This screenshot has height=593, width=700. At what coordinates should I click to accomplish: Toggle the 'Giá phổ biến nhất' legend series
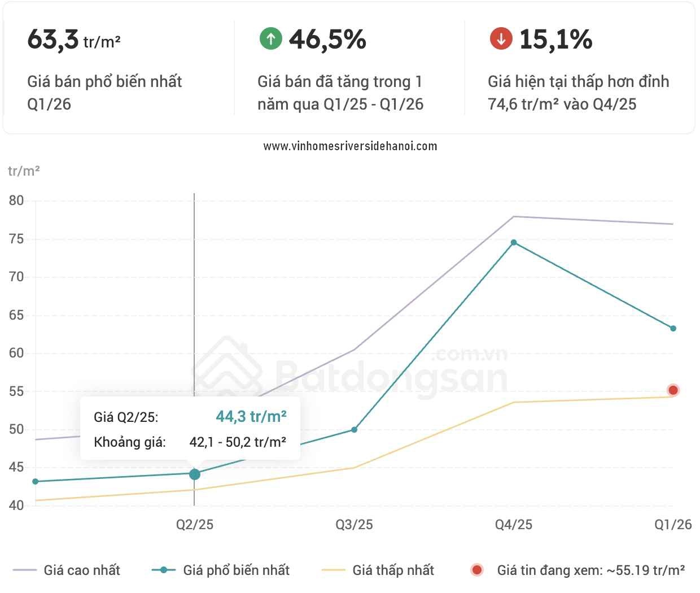tap(221, 570)
